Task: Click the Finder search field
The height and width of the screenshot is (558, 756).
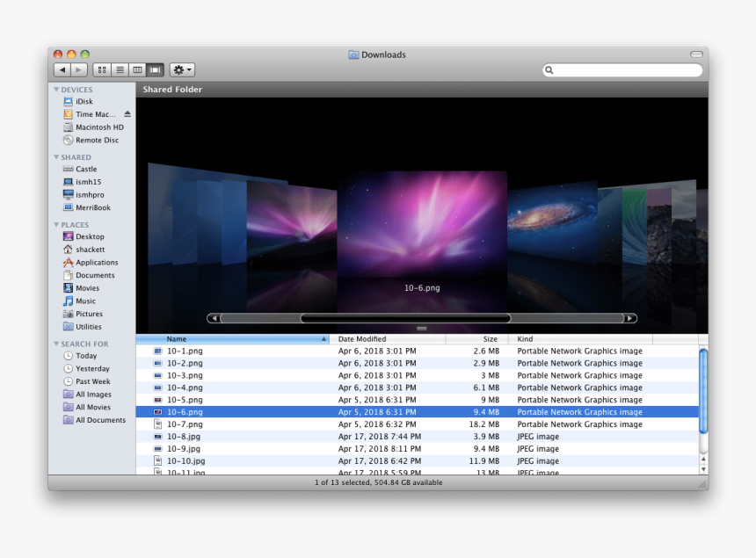Action: pyautogui.click(x=622, y=70)
